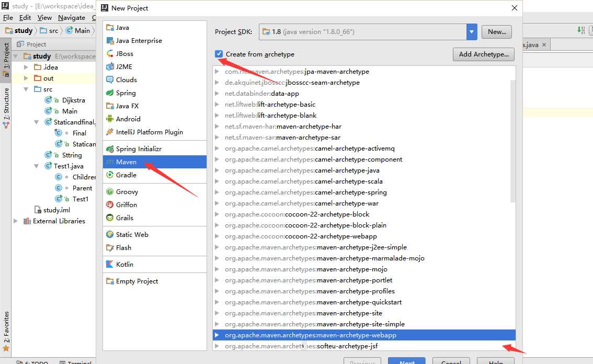
Task: Click the Structure tool window icon
Action: point(6,125)
